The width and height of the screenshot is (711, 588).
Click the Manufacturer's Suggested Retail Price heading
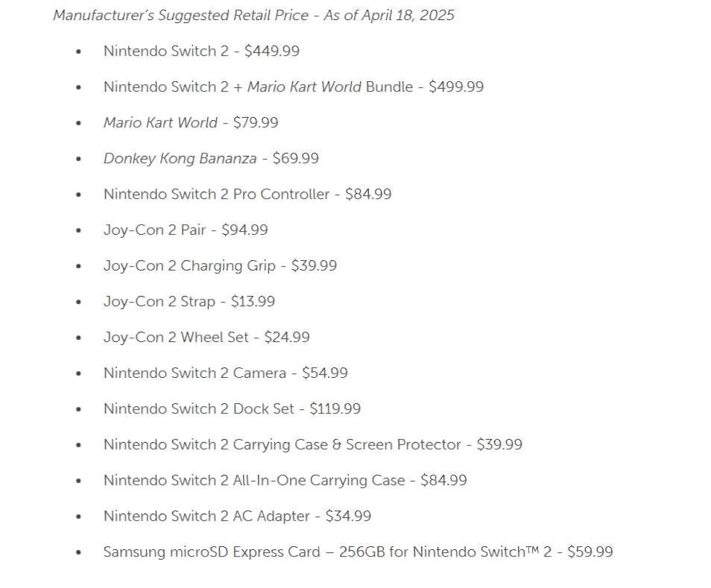253,16
